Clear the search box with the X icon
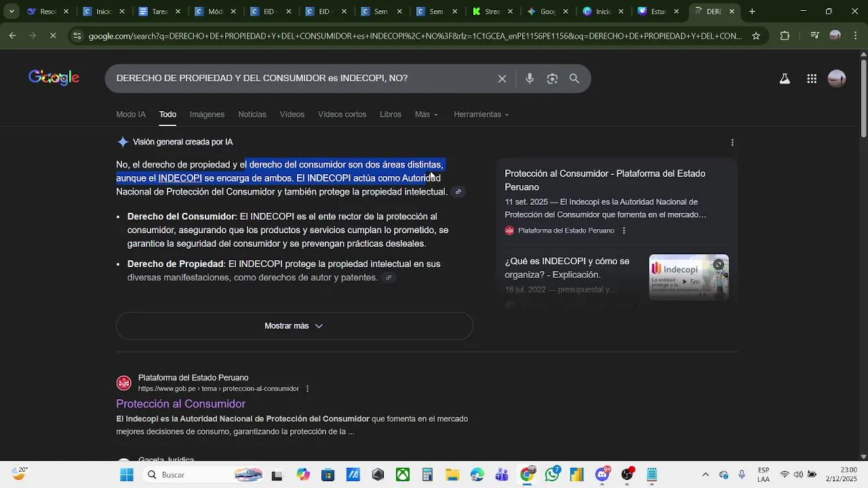The width and height of the screenshot is (868, 488). [x=502, y=79]
